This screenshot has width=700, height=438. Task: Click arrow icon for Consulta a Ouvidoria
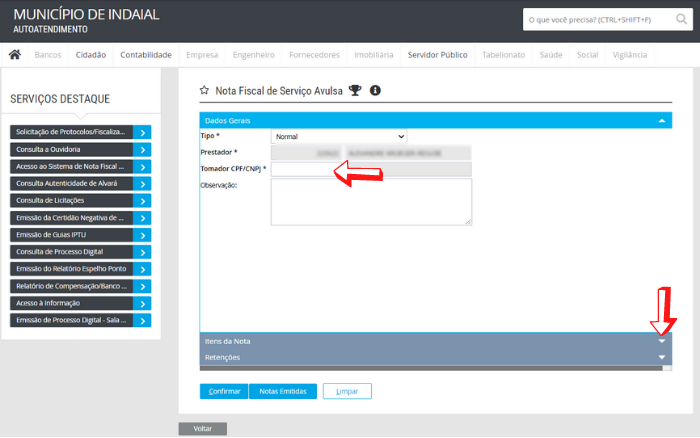[143, 149]
